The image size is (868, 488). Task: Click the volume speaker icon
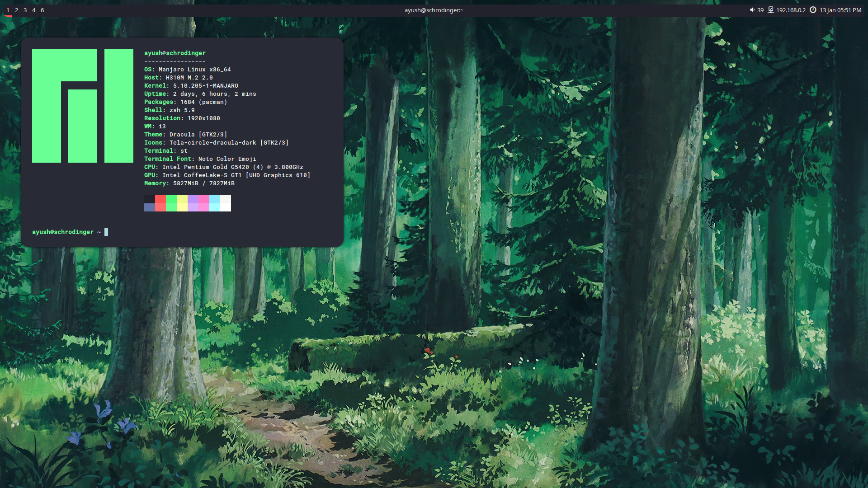pos(752,10)
